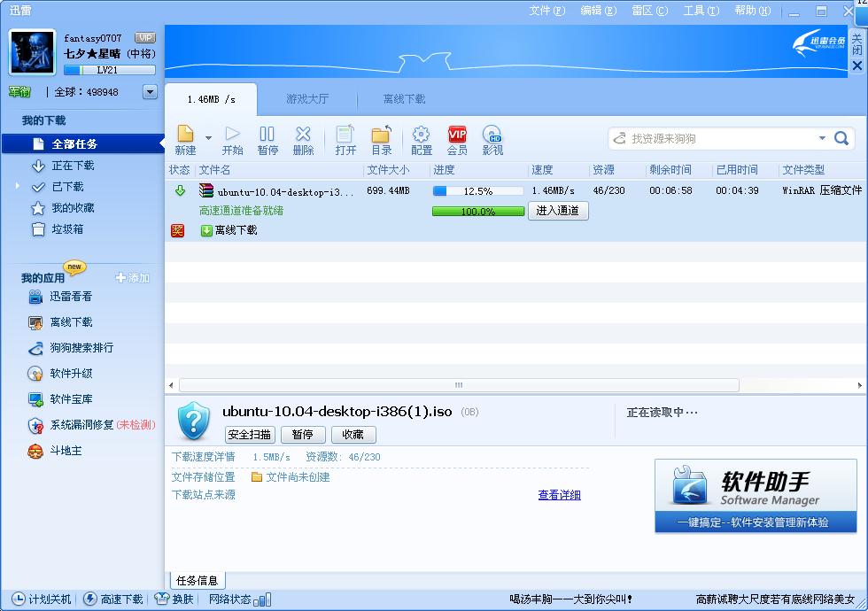Click the 军衔 rank label
This screenshot has height=611, width=868.
pyautogui.click(x=19, y=92)
